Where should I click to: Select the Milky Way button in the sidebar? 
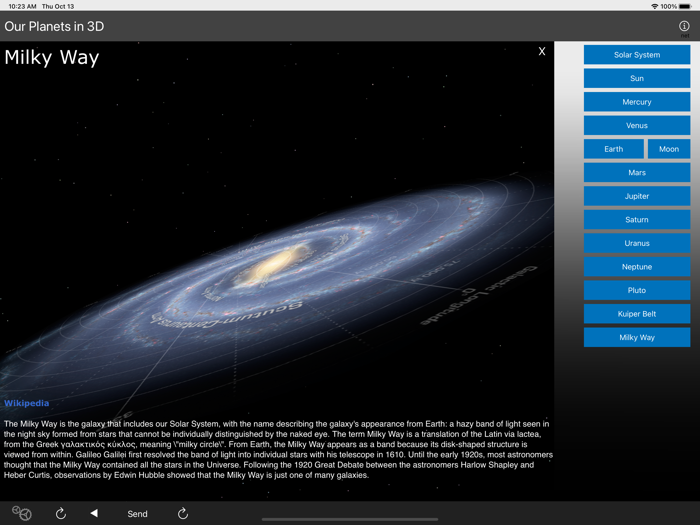tap(637, 338)
